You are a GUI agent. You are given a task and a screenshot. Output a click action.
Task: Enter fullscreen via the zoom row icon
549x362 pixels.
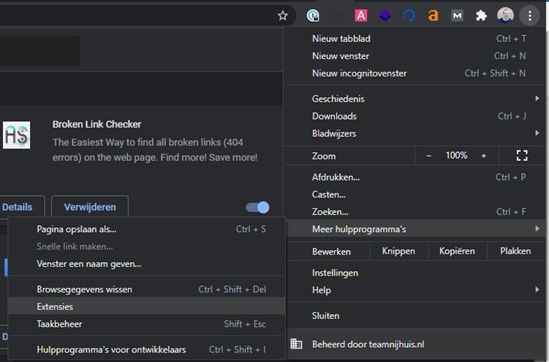(x=522, y=155)
